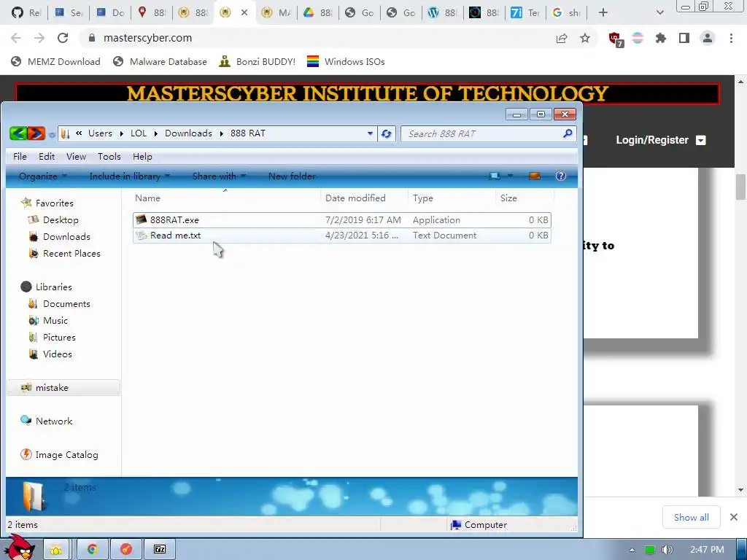Click the search magnifier in Explorer

(x=568, y=134)
